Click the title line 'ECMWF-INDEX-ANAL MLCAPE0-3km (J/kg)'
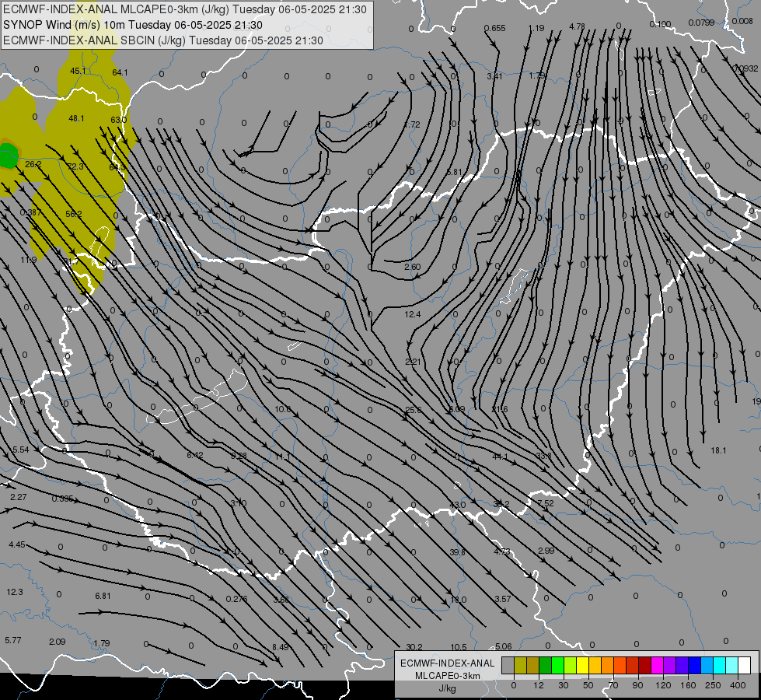The image size is (761, 700). [185, 9]
